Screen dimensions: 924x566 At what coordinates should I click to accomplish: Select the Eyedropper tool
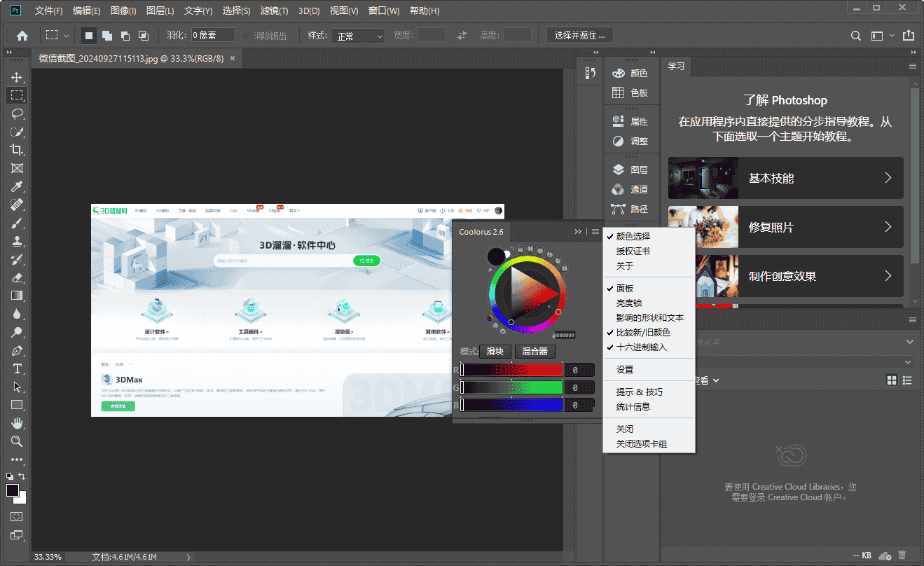(x=17, y=186)
